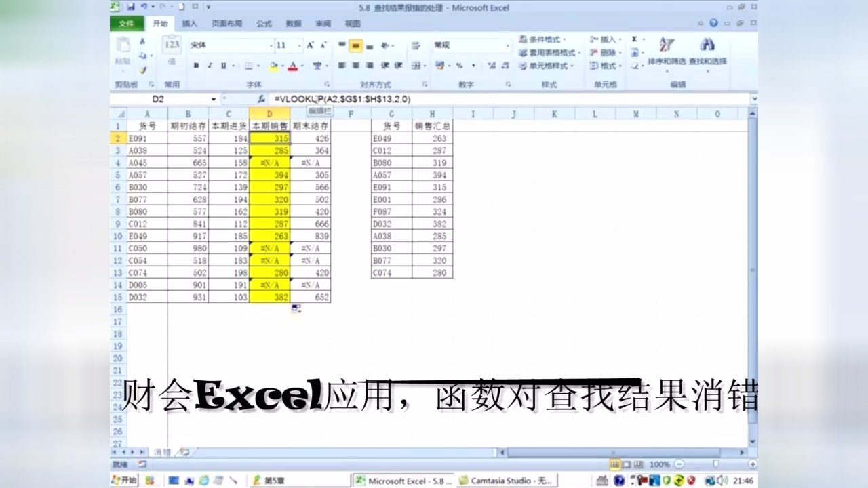This screenshot has height=488, width=868.
Task: Open Find and Select (查找和选择)
Action: coord(707,53)
